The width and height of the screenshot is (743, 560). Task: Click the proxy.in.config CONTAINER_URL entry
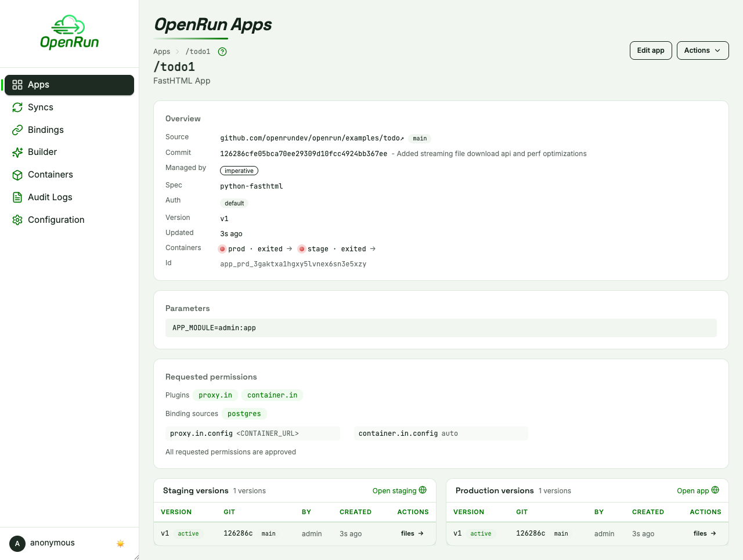click(253, 433)
